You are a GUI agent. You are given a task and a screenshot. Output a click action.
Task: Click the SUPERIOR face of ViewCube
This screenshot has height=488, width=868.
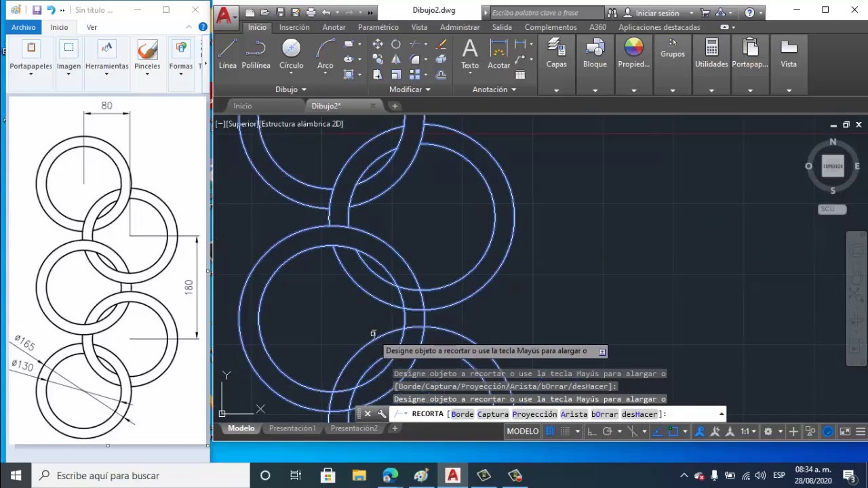pyautogui.click(x=833, y=166)
